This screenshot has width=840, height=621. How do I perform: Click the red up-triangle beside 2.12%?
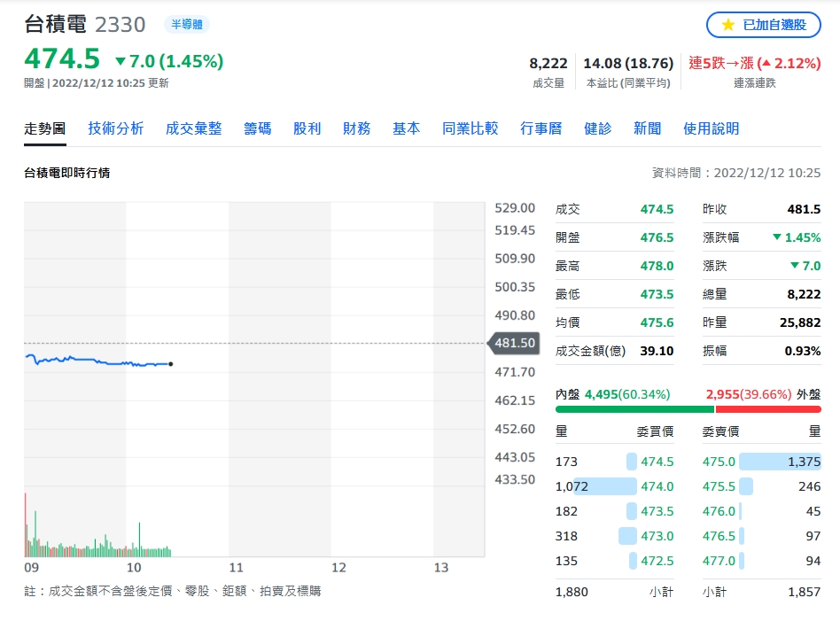[x=766, y=63]
